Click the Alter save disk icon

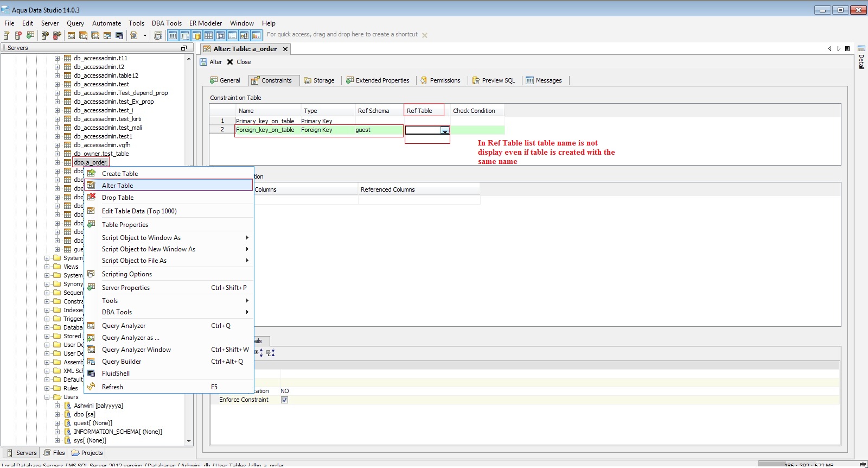204,62
